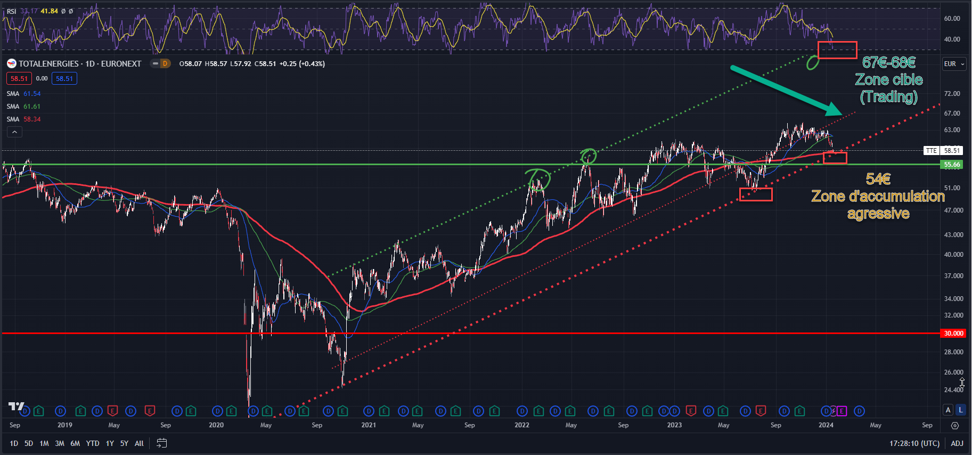The width and height of the screenshot is (980, 455).
Task: Click the purple lightning event marker
Action: pyautogui.click(x=834, y=411)
